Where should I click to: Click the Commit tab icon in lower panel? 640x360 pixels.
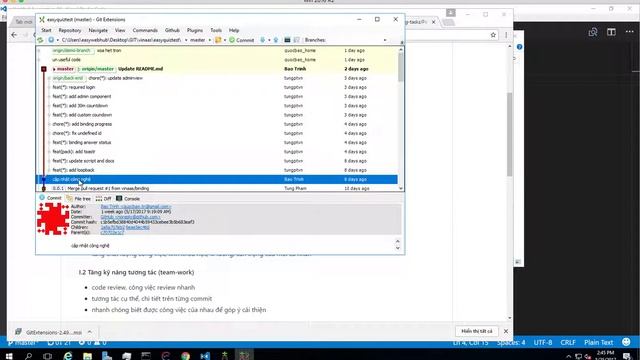42,198
